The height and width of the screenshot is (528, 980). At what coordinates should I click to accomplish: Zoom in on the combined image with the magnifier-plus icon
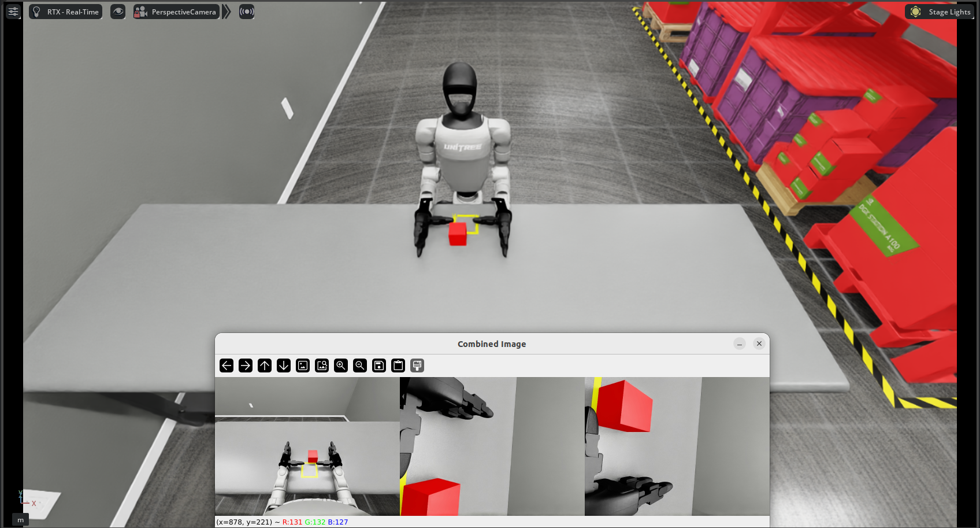coord(341,365)
